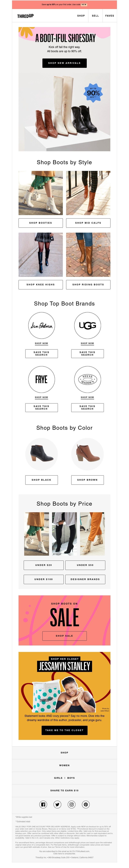Image resolution: width=129 pixels, height=868 pixels.
Task: Click Take Me To The Closet button
Action: pos(64,730)
